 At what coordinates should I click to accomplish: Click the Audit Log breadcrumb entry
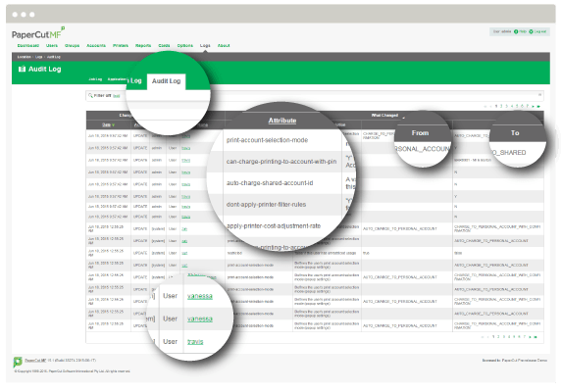[x=54, y=57]
